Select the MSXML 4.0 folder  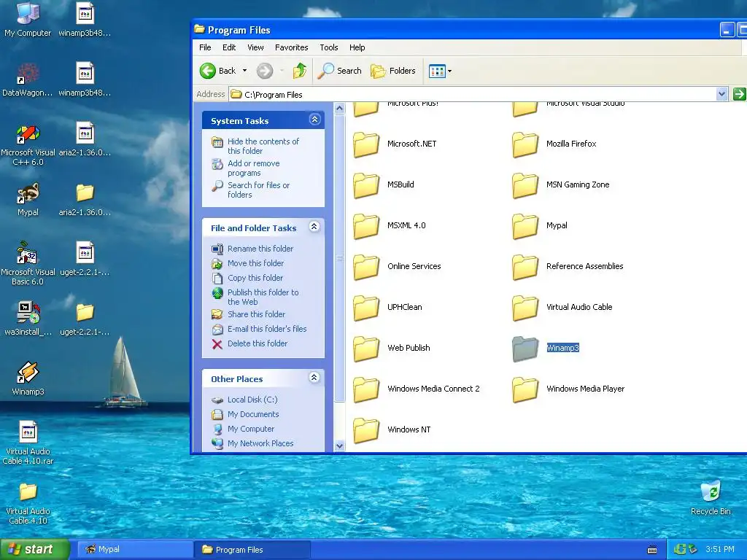(390, 226)
